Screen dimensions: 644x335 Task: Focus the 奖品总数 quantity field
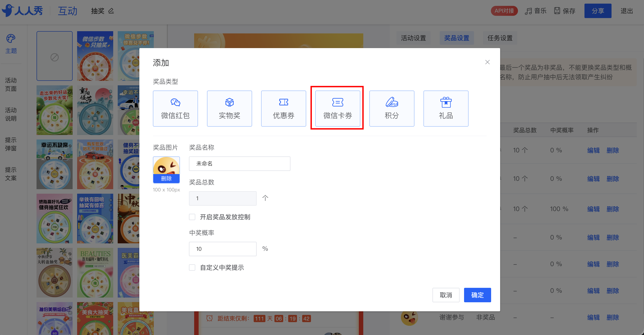[x=223, y=198]
